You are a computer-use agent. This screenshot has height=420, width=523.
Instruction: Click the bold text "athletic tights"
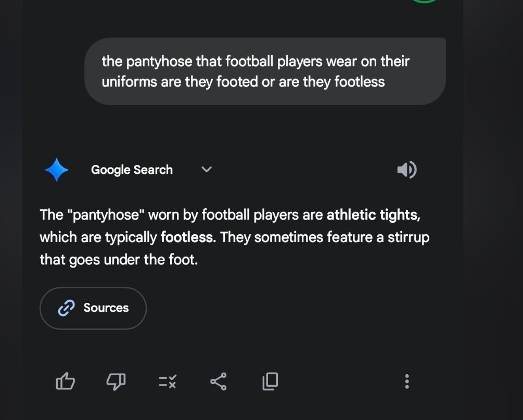[x=373, y=214]
